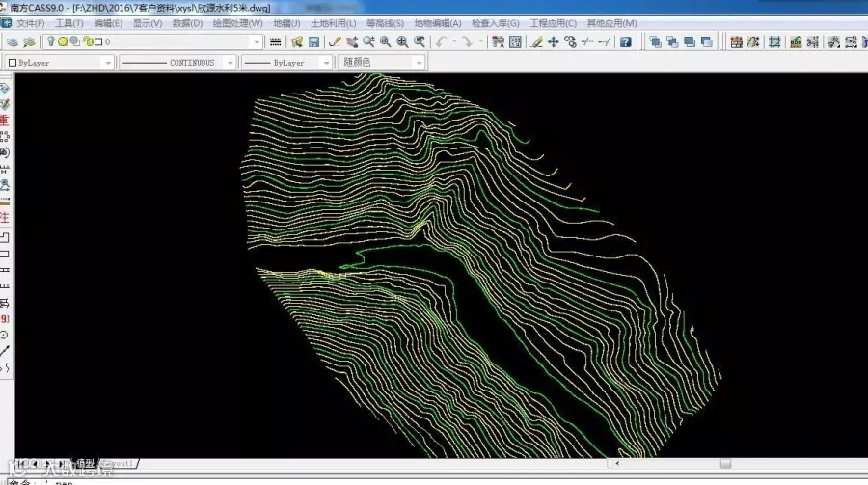The height and width of the screenshot is (485, 868).
Task: Open the 土地利用(L) menu
Action: click(x=334, y=23)
